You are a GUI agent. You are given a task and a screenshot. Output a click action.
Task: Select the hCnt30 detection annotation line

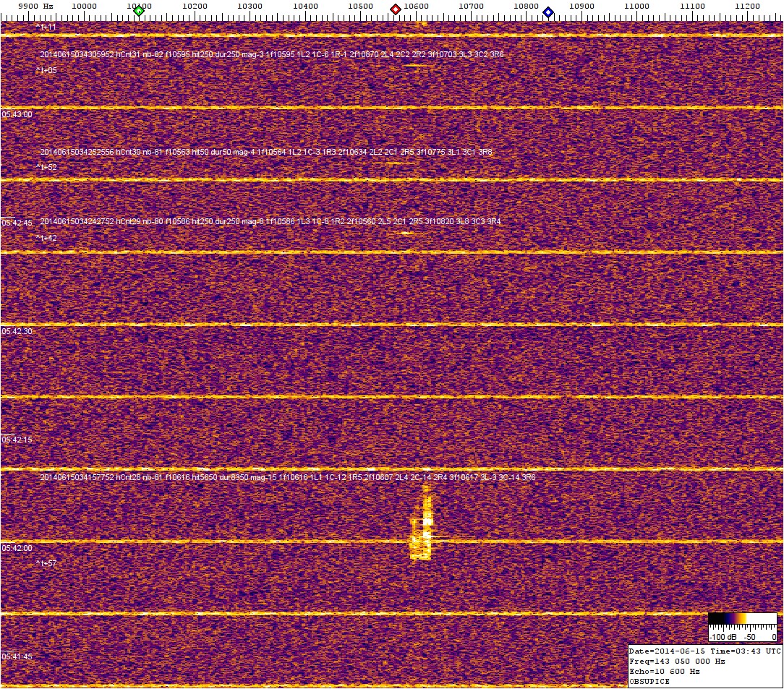pyautogui.click(x=266, y=153)
